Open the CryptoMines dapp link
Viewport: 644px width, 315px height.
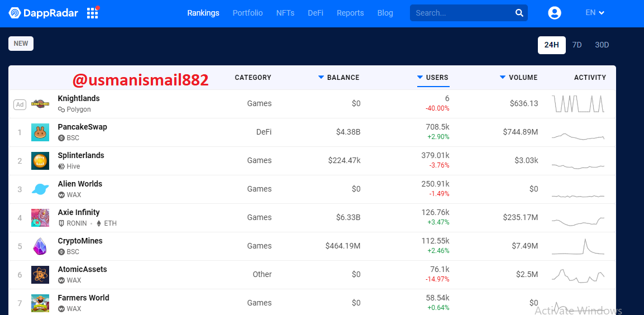point(80,241)
